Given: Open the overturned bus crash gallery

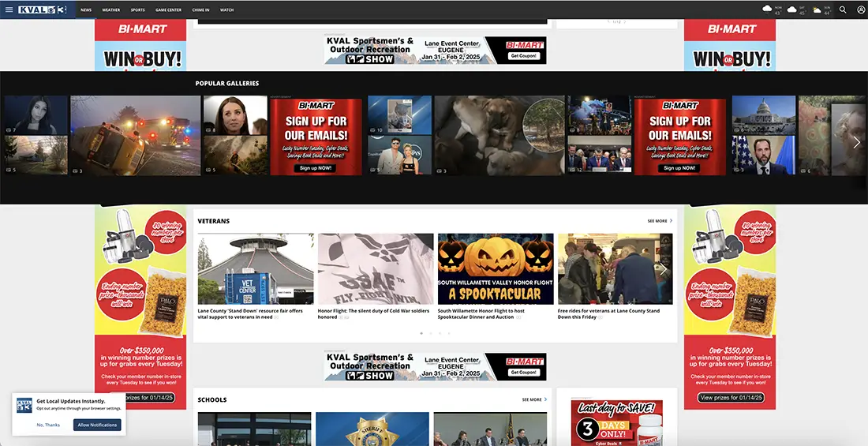Looking at the screenshot, I should click(136, 136).
